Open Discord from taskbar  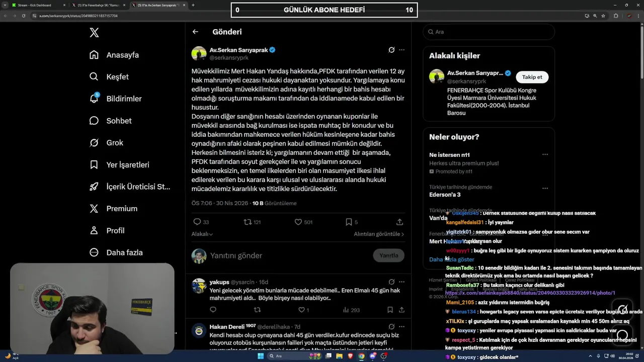(372, 356)
